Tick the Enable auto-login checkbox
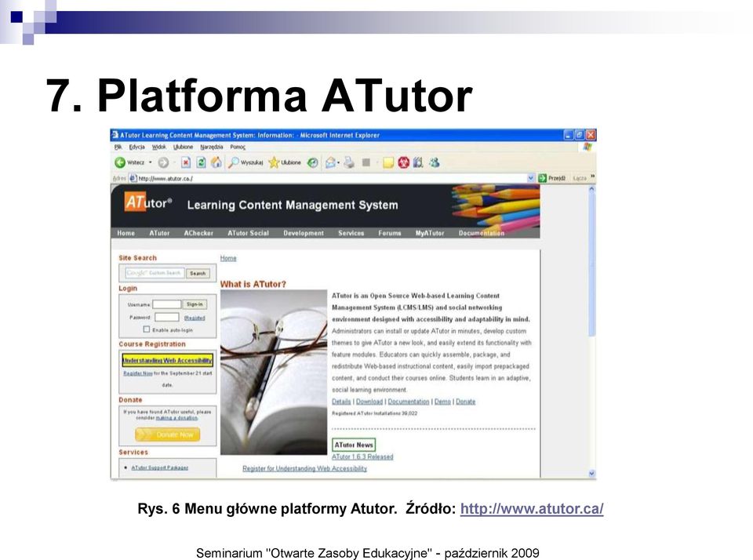Screen dimensions: 753x560 click(x=147, y=329)
